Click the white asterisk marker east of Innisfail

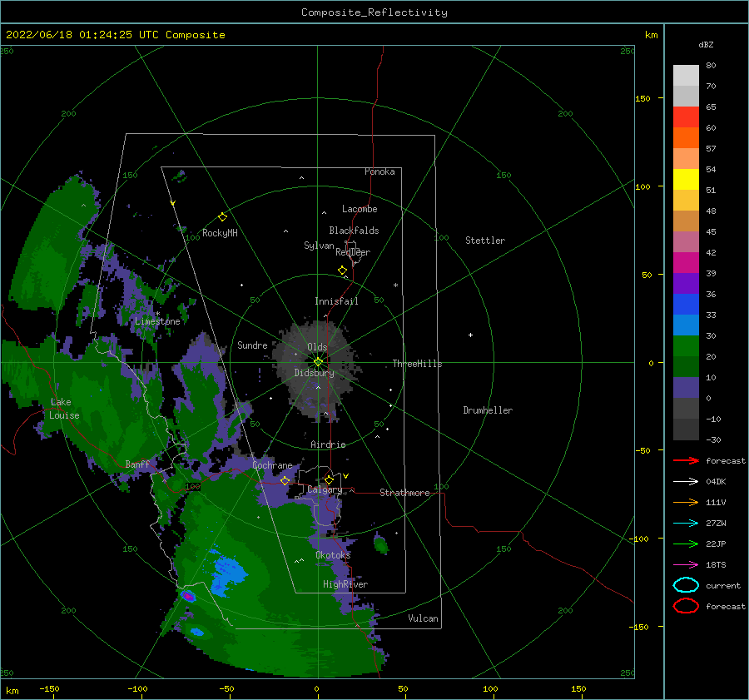tap(395, 285)
